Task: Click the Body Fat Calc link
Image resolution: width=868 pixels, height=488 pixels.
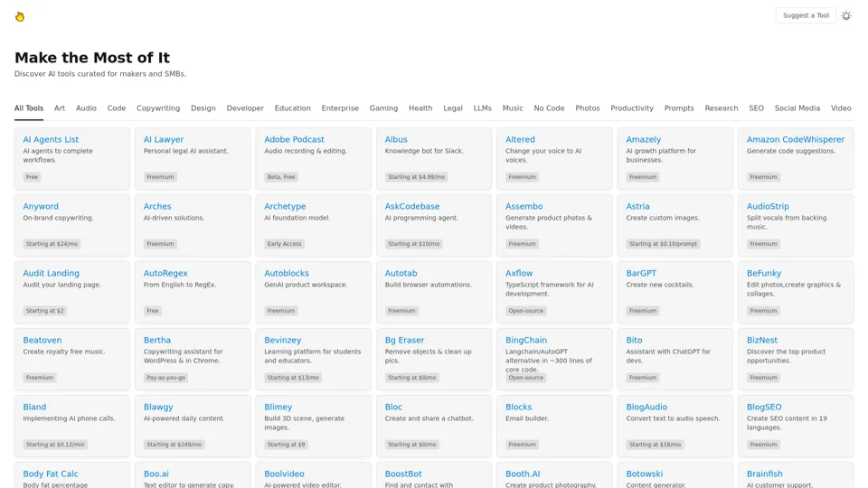Action: (x=51, y=474)
